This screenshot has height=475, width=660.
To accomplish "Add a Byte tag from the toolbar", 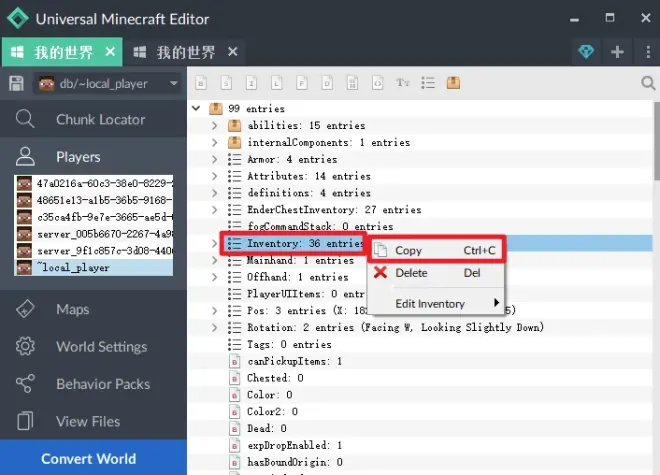I will [201, 83].
